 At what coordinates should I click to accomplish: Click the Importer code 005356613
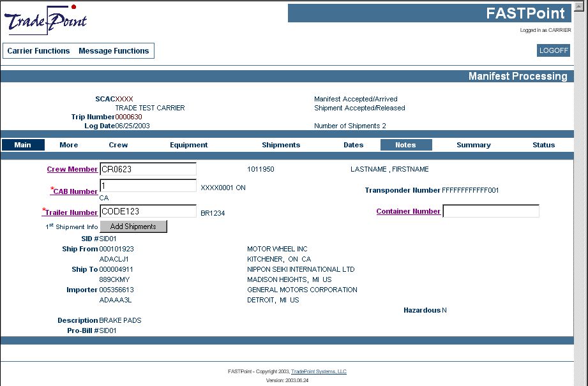click(117, 290)
